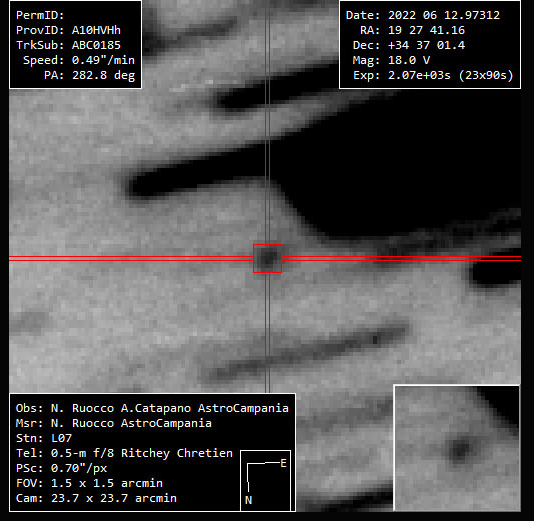Click the Exp value 2.07e+03s (23x90s)
Viewport: 534px width, 521px height.
pyautogui.click(x=451, y=75)
